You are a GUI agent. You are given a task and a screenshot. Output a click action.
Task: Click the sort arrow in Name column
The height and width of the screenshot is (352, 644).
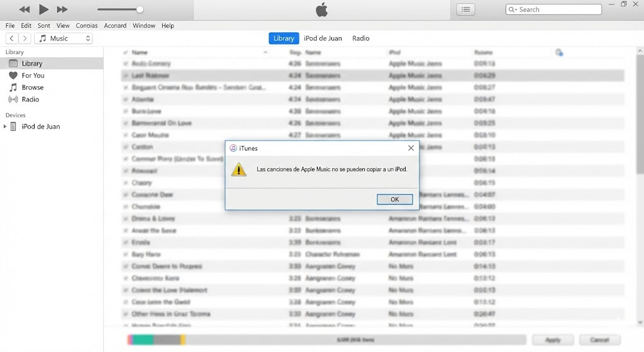(265, 52)
